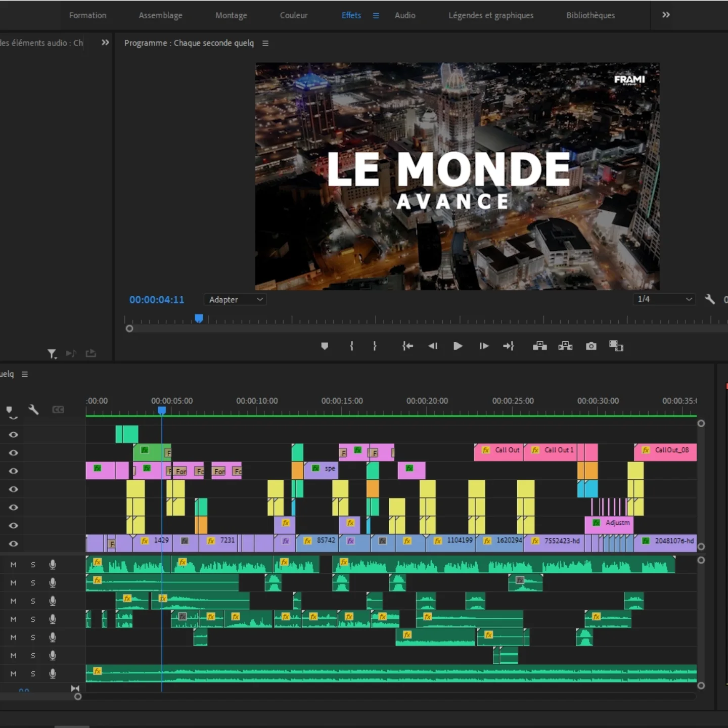Viewport: 728px width, 728px height.
Task: Add a marker in the Program monitor
Action: point(325,346)
